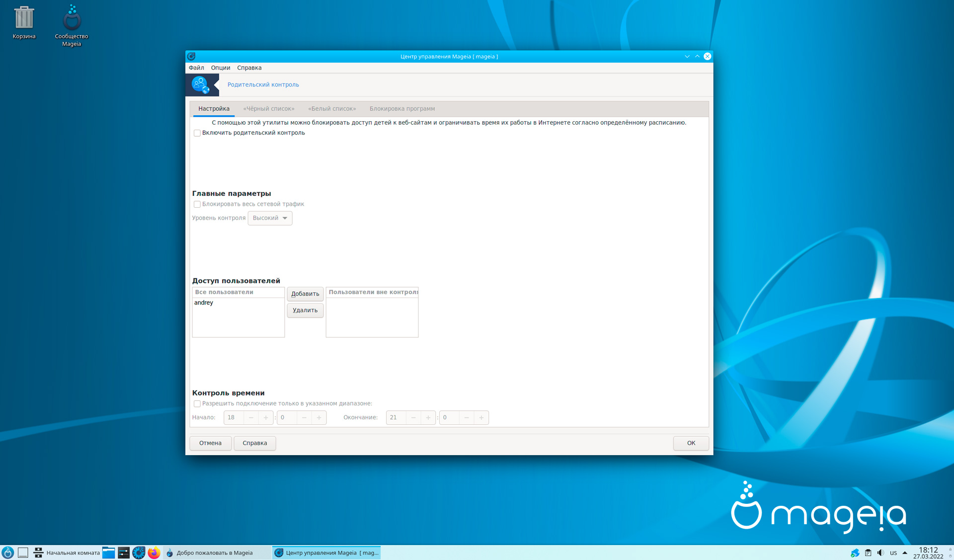Open the Уровень контроля Высокий dropdown

click(x=270, y=218)
